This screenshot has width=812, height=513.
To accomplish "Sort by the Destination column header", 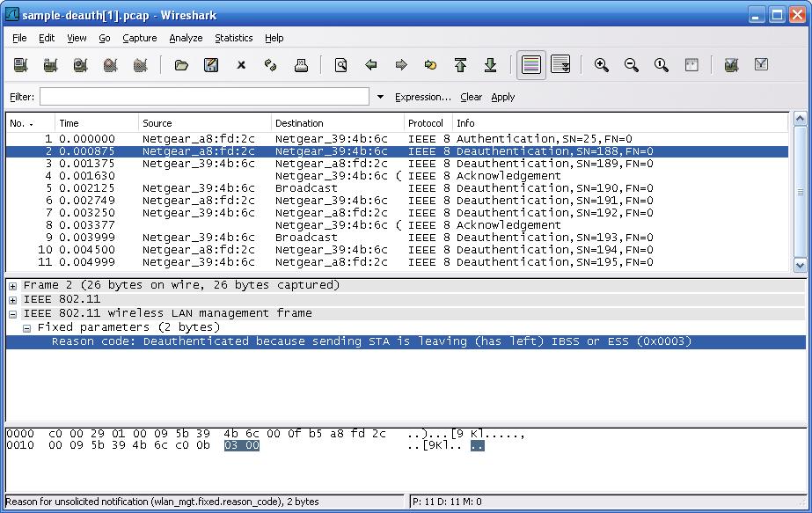I will click(338, 123).
